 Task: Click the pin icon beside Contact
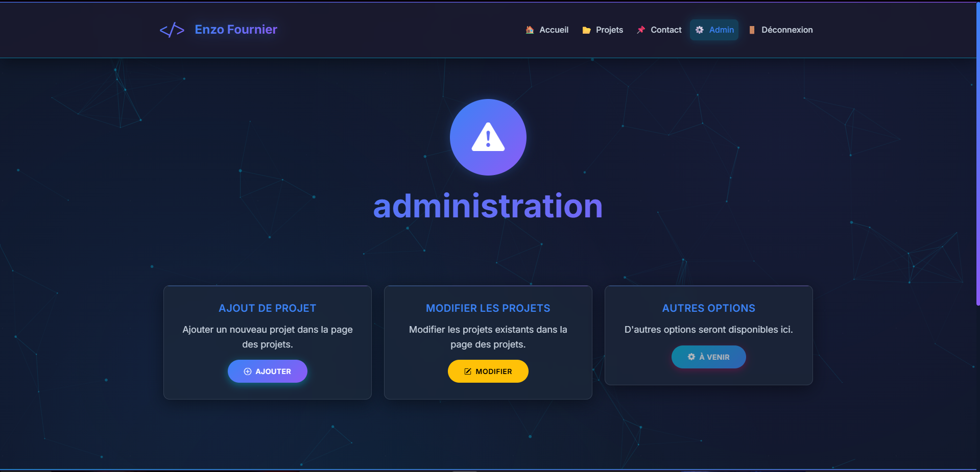641,30
